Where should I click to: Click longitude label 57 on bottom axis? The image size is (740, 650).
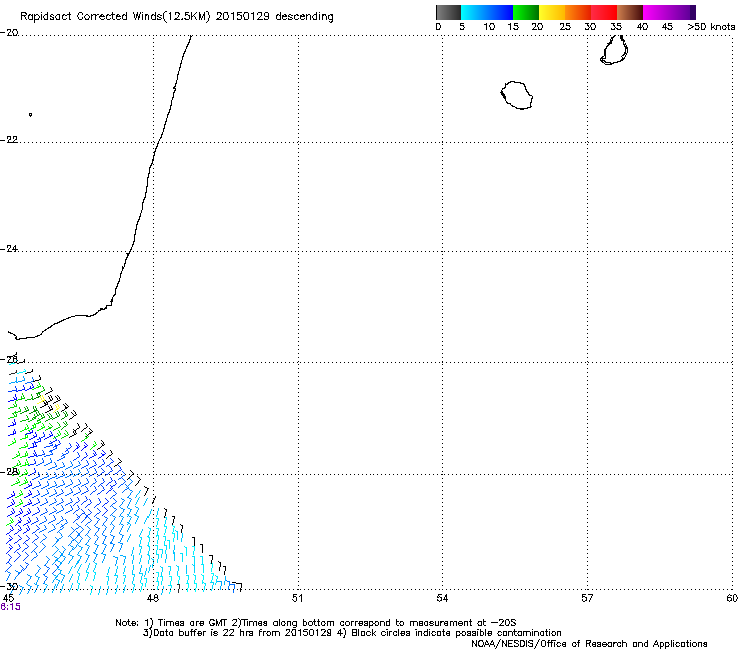point(587,599)
